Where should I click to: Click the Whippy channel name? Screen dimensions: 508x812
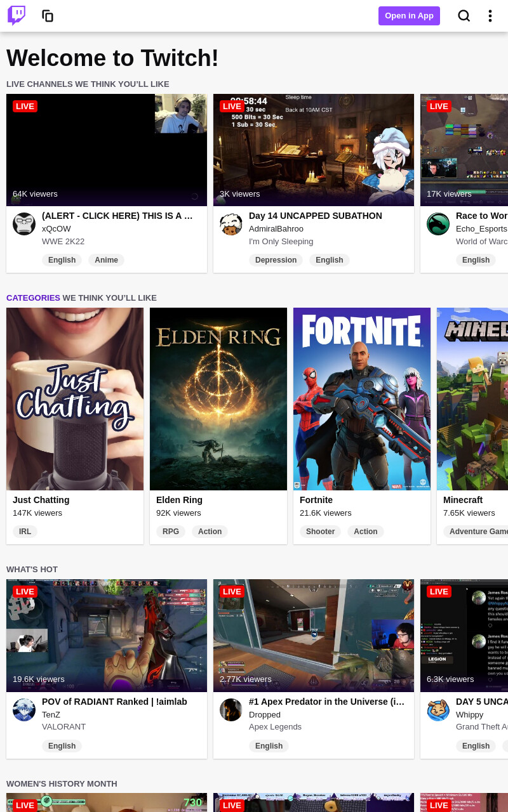pyautogui.click(x=470, y=715)
